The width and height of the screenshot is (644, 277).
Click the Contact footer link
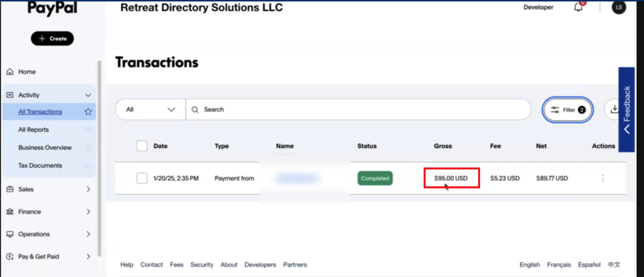tap(152, 265)
